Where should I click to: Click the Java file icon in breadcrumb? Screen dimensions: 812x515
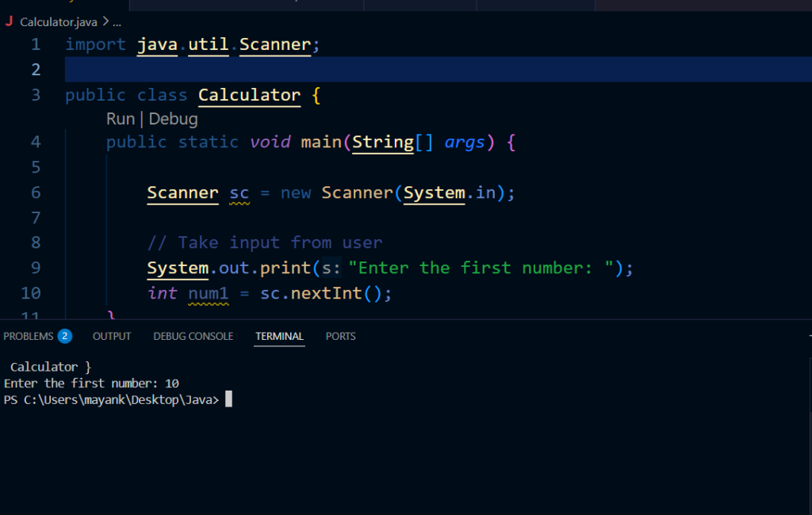(10, 21)
